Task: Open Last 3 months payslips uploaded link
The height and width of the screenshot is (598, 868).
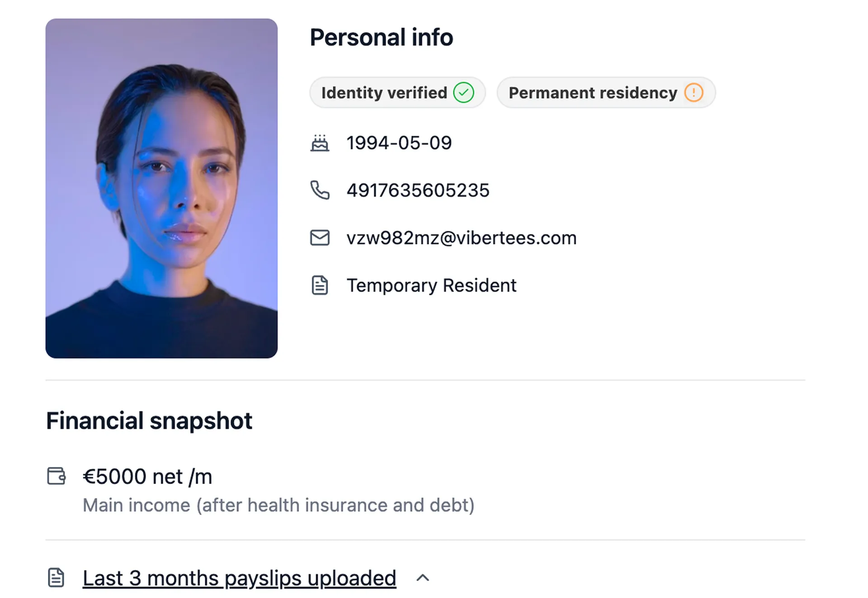Action: point(239,578)
